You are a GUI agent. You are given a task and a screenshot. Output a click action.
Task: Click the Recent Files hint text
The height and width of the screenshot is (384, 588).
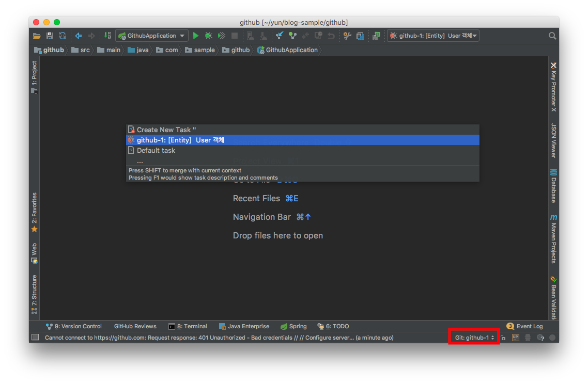(x=256, y=199)
